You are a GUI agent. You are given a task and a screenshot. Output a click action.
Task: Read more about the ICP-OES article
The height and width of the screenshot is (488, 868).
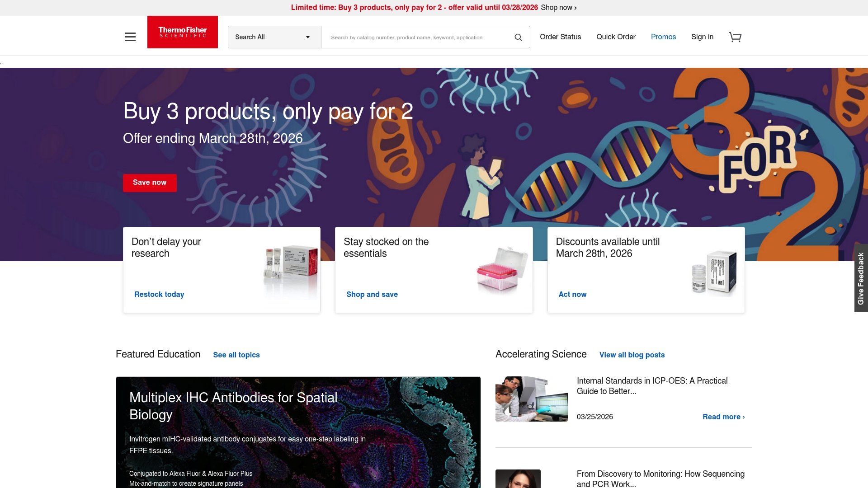coord(723,417)
